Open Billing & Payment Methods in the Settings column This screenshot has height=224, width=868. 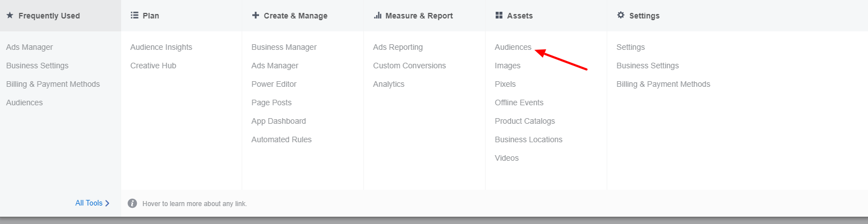click(663, 85)
